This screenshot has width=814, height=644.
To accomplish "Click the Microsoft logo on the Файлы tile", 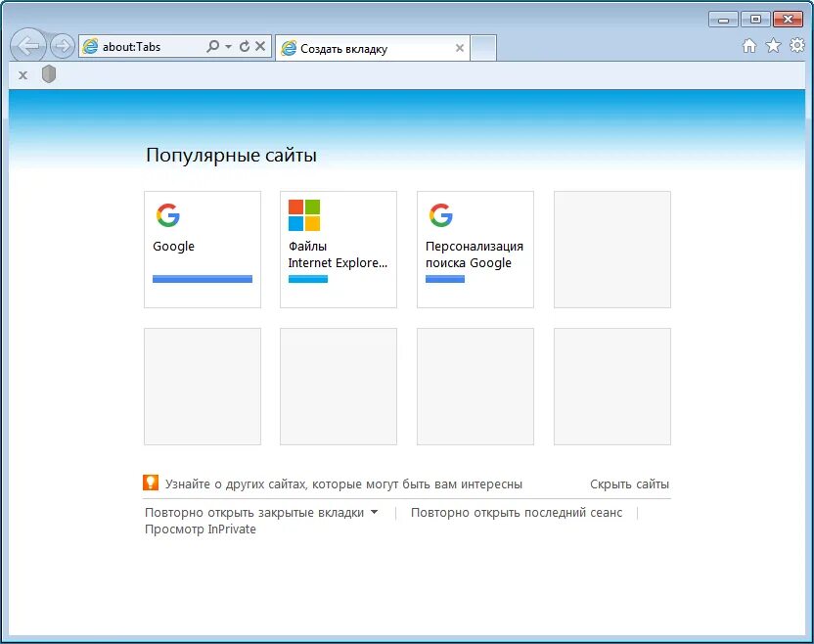I will click(x=304, y=215).
